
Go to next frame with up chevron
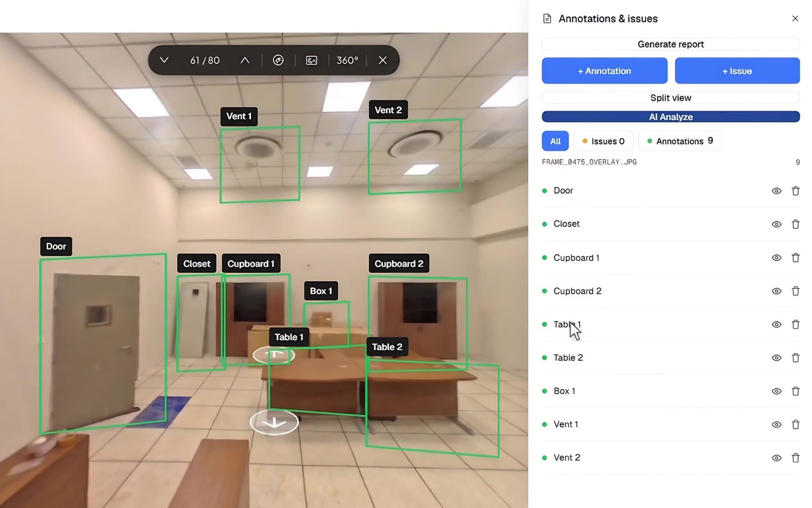point(245,60)
